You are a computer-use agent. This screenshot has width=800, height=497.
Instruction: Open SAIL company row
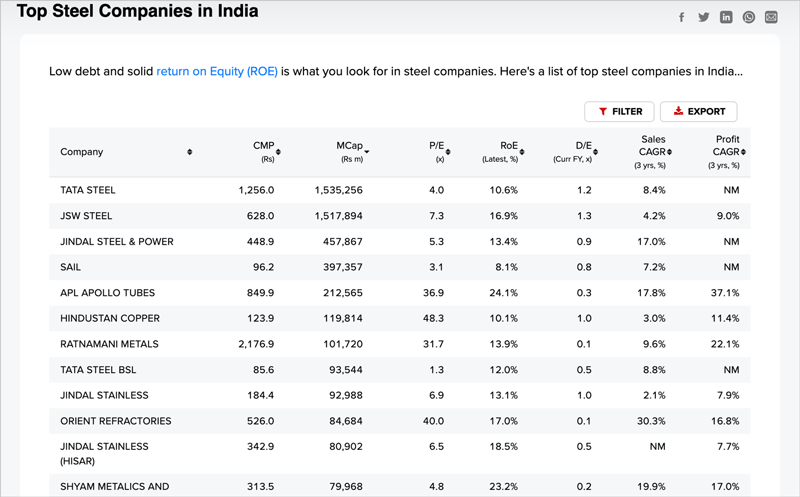pos(399,267)
